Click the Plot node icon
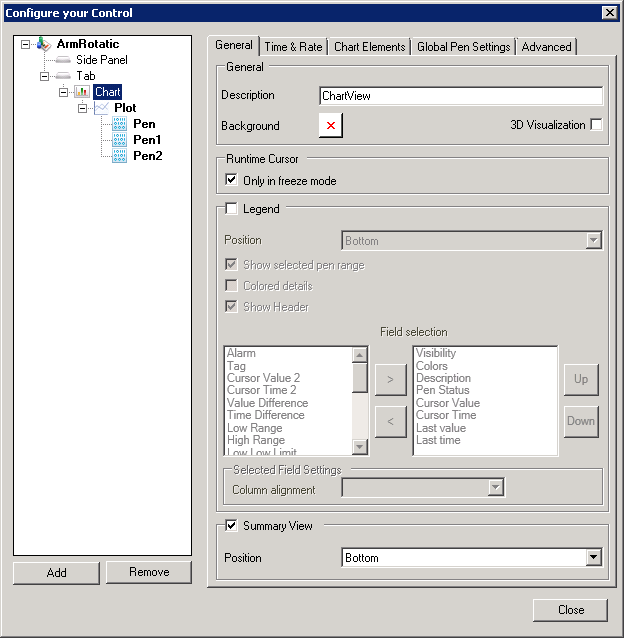This screenshot has width=624, height=638. click(101, 108)
